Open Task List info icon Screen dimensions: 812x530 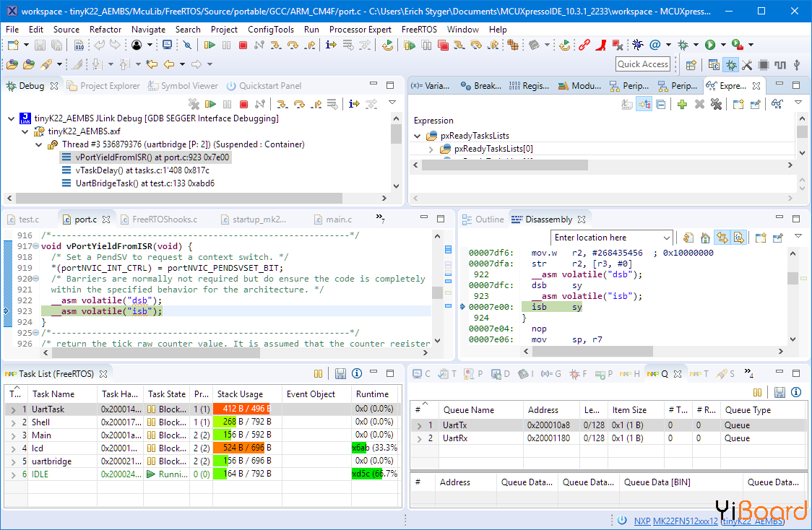357,374
